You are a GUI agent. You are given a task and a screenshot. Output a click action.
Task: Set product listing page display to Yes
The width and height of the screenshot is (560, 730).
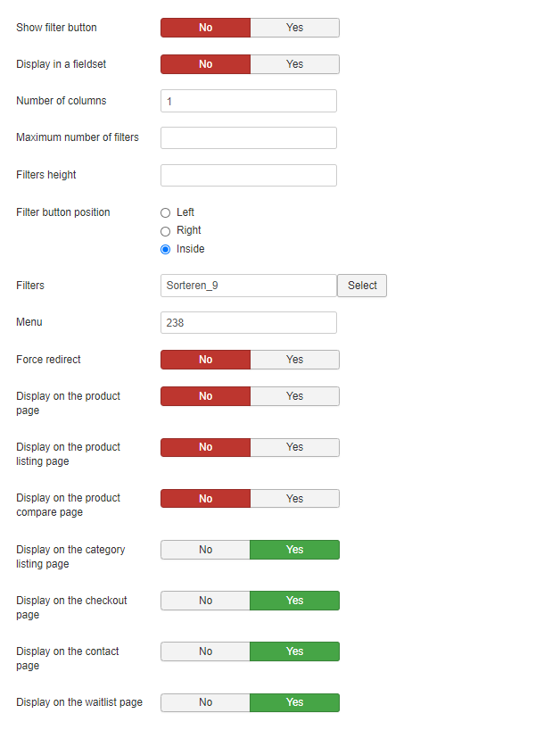click(294, 447)
